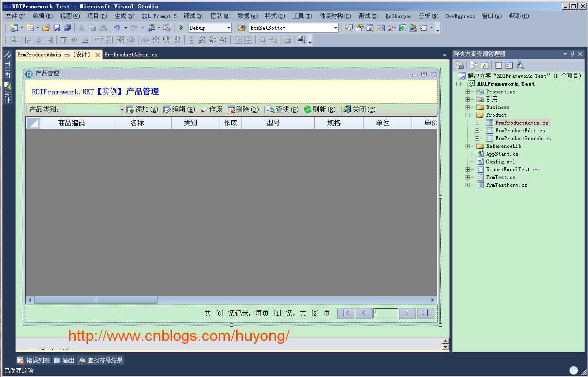Screen dimensions: 588x377
Task: Start debugging with the green play icon
Action: pyautogui.click(x=181, y=28)
